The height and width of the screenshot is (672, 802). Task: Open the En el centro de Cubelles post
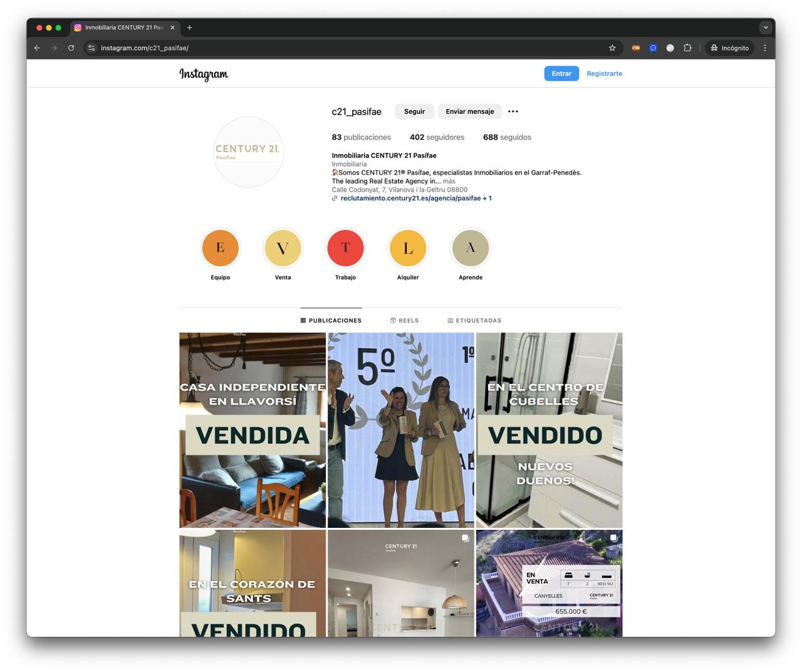549,430
